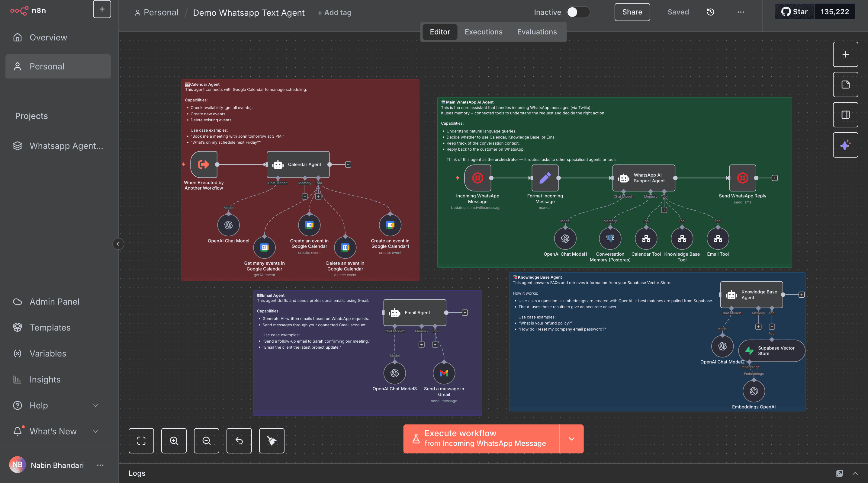868x483 pixels.
Task: Click the Projects section heading
Action: (x=31, y=116)
